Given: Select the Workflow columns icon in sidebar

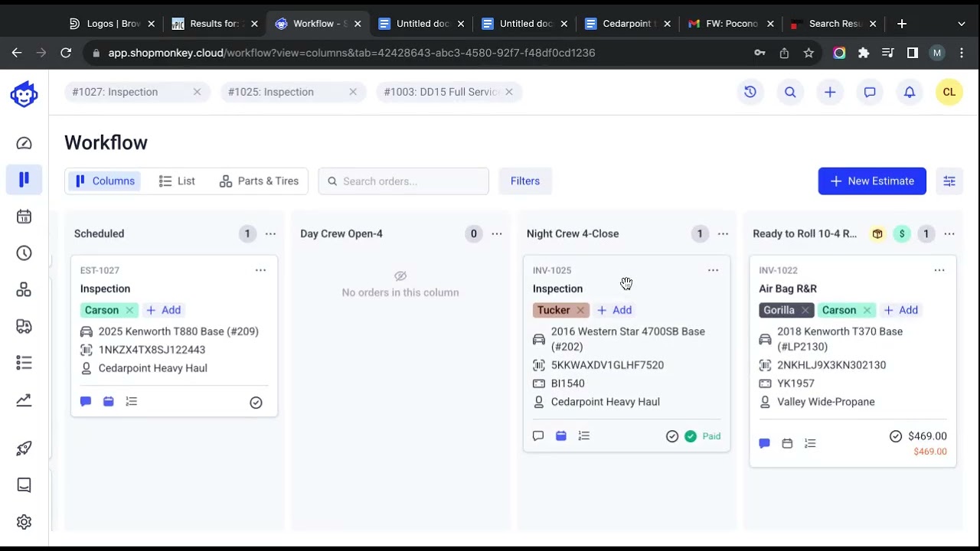Looking at the screenshot, I should pyautogui.click(x=24, y=179).
